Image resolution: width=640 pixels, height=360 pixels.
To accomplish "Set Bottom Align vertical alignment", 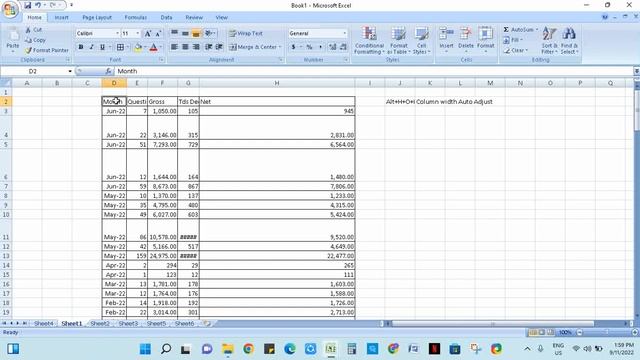I will tap(196, 33).
